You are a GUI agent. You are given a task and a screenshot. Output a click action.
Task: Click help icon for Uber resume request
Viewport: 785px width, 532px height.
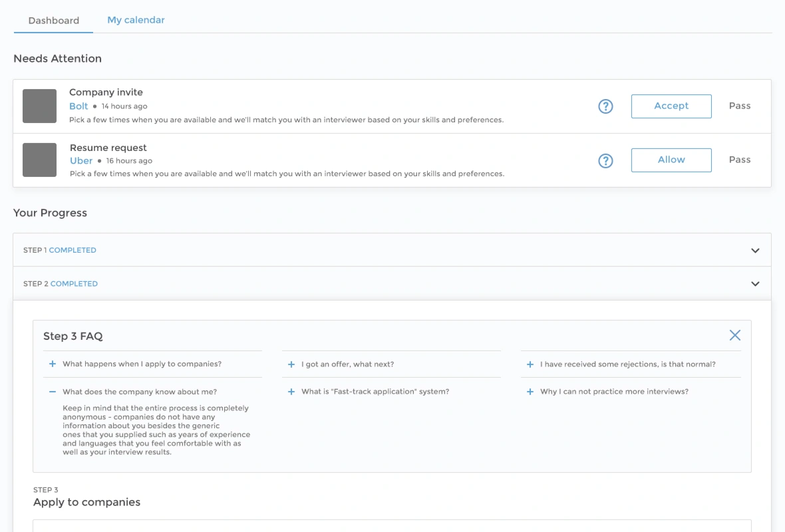[x=605, y=161]
